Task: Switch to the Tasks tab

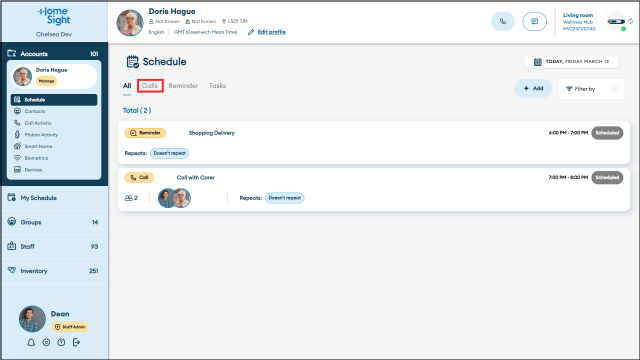Action: click(x=217, y=86)
